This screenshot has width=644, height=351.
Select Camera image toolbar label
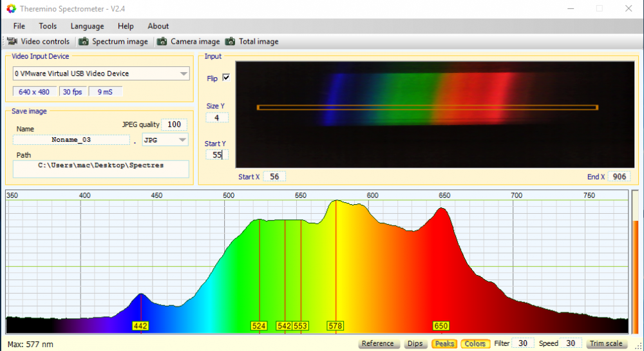tap(195, 41)
